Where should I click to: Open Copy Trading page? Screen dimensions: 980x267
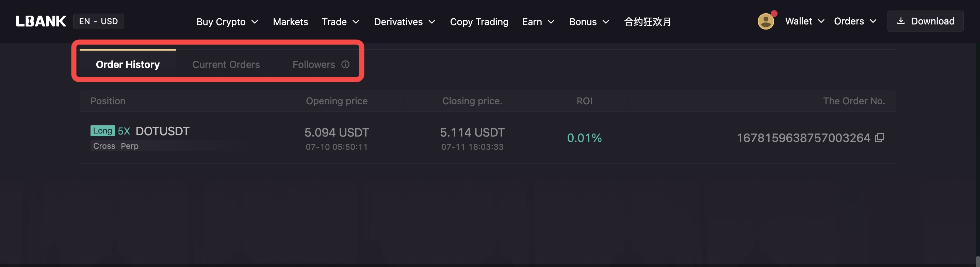tap(479, 22)
